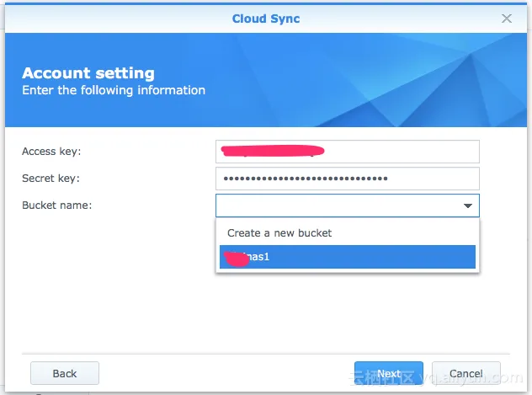Click the 'Secret key:' label
This screenshot has height=395, width=532.
coord(51,179)
